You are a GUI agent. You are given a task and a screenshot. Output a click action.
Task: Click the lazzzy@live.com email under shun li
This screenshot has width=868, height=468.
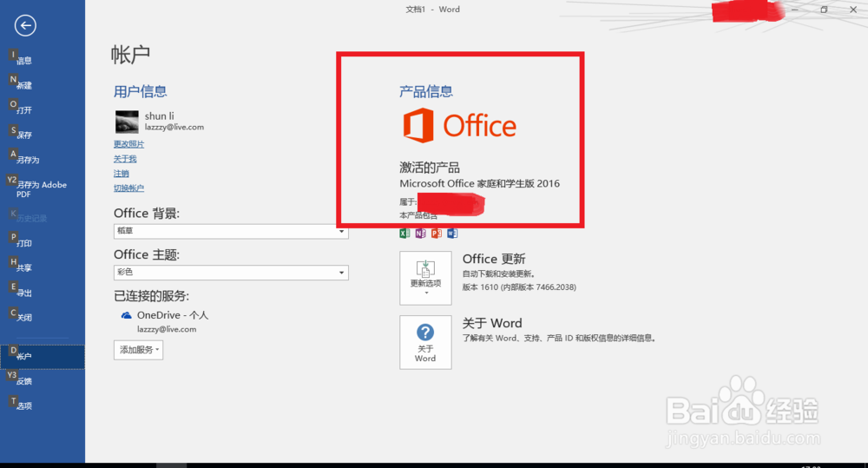coord(174,128)
